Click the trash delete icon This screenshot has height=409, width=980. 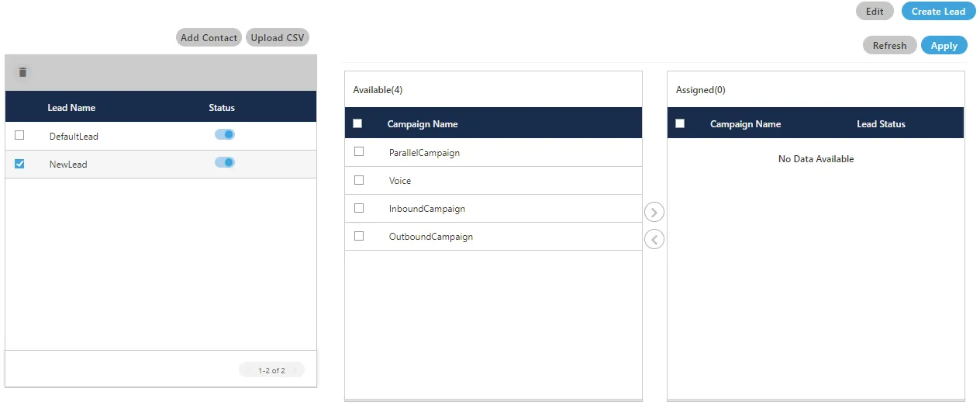22,72
